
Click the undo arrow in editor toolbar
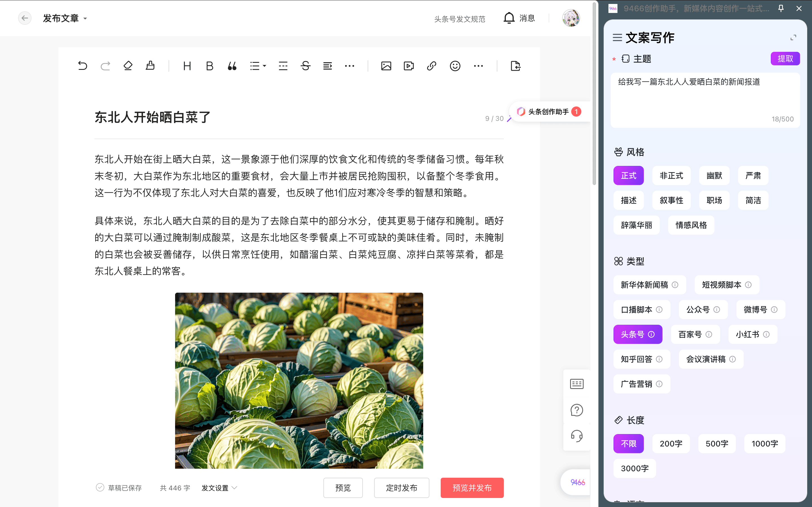[83, 66]
